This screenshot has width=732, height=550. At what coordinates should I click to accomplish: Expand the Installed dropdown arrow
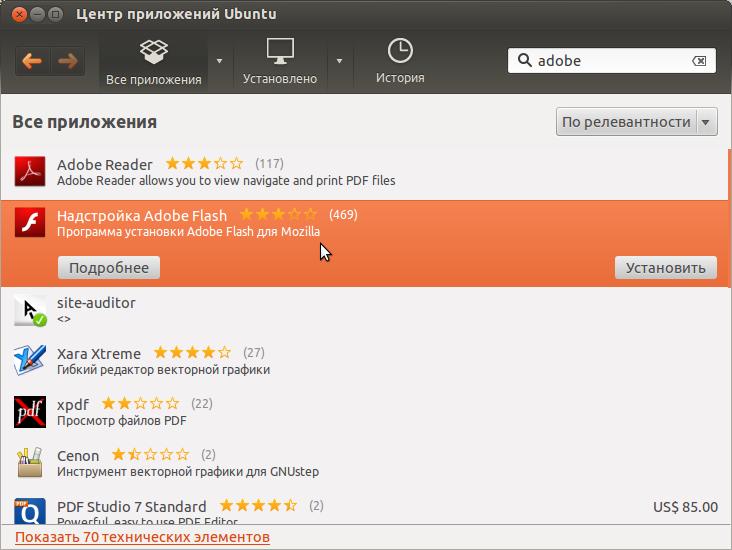tap(339, 61)
